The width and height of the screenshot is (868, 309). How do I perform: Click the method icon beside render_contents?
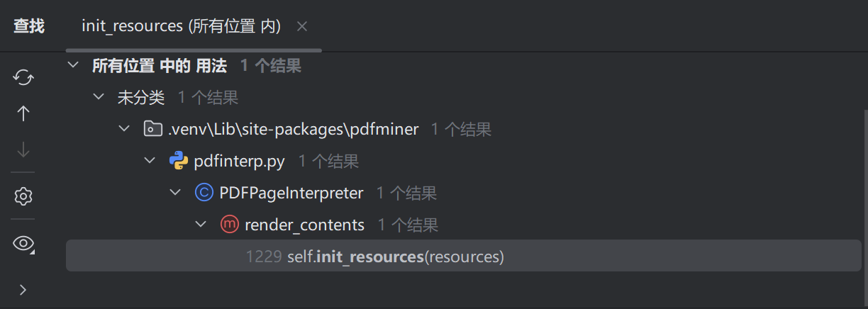(x=229, y=225)
